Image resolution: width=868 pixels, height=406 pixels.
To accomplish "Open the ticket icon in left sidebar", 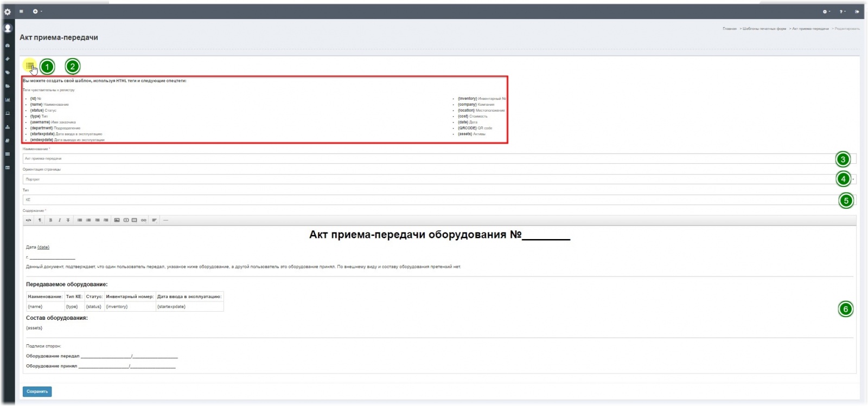I will (x=8, y=59).
